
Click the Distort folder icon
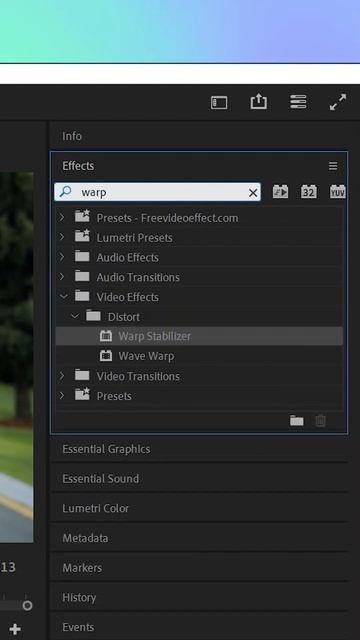[x=93, y=316]
